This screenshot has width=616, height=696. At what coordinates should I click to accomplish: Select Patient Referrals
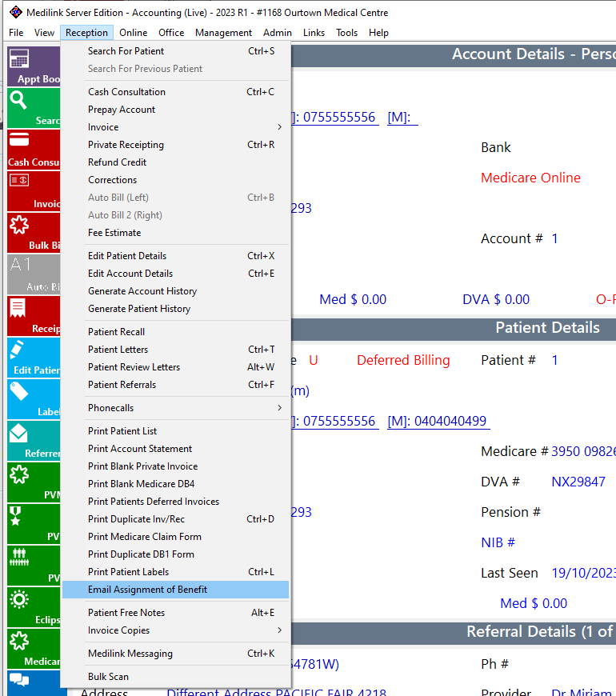(x=176, y=385)
